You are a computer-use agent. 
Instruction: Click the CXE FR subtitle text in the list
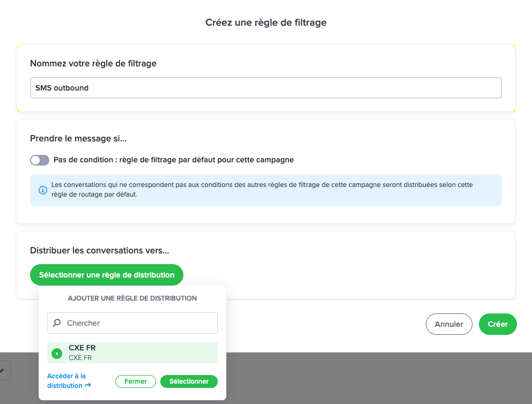pyautogui.click(x=80, y=358)
